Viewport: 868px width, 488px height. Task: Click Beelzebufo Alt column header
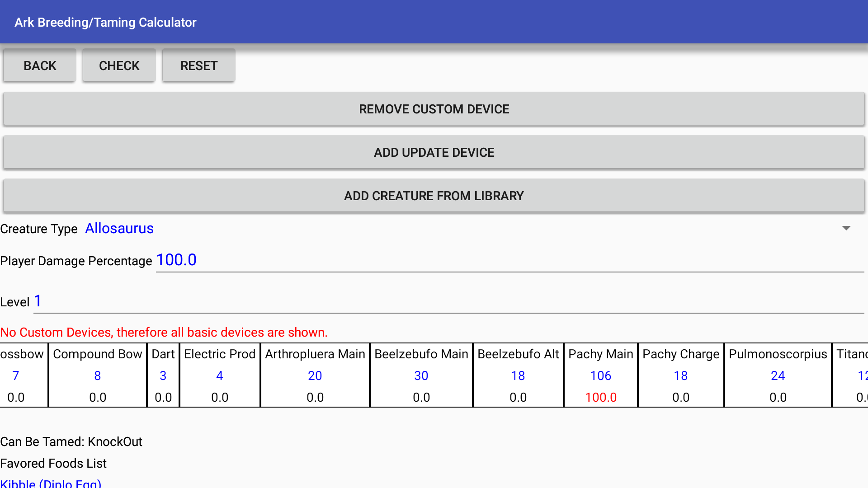tap(518, 354)
